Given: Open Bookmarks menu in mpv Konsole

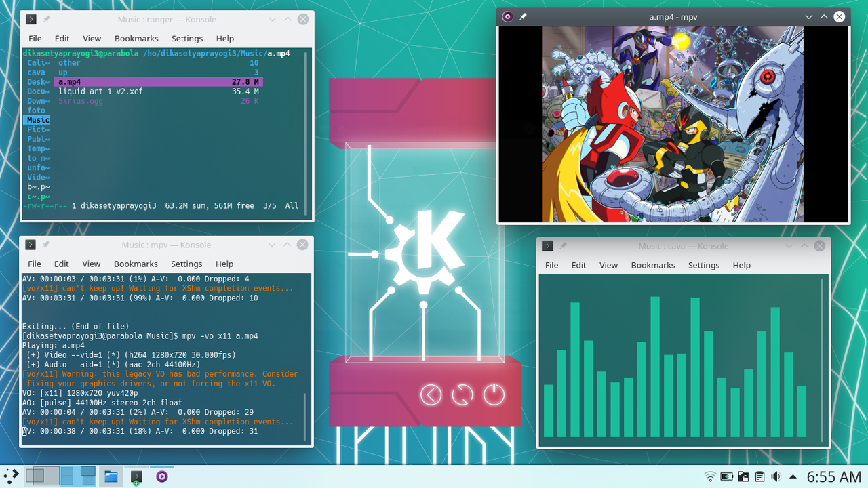Looking at the screenshot, I should click(x=136, y=264).
